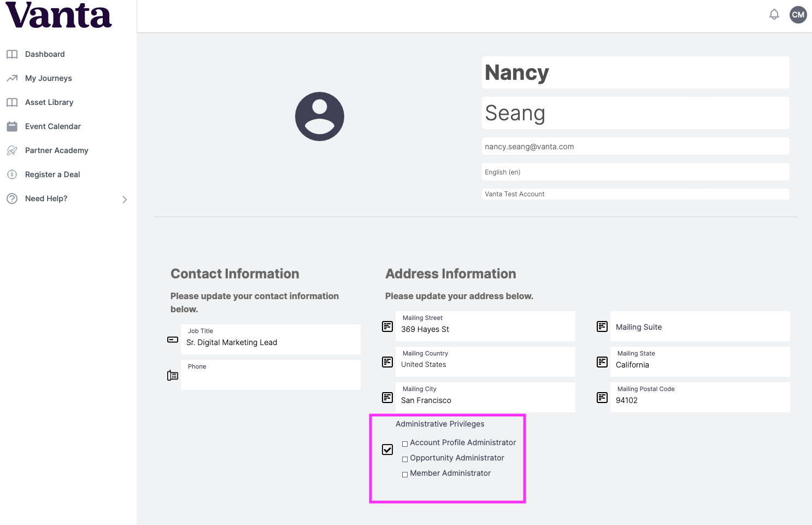Click the Partner Academy rocket icon
The image size is (812, 525).
pos(12,150)
